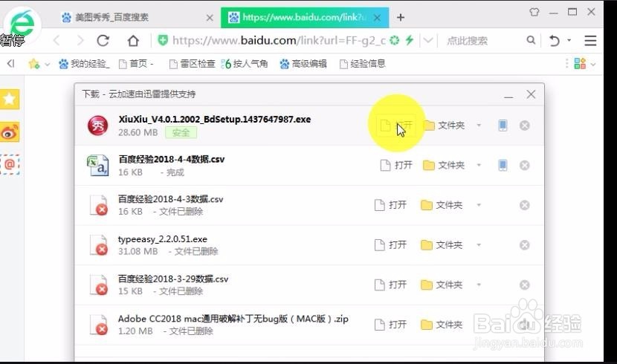Open the 雷区检查 bookmark

click(x=192, y=64)
